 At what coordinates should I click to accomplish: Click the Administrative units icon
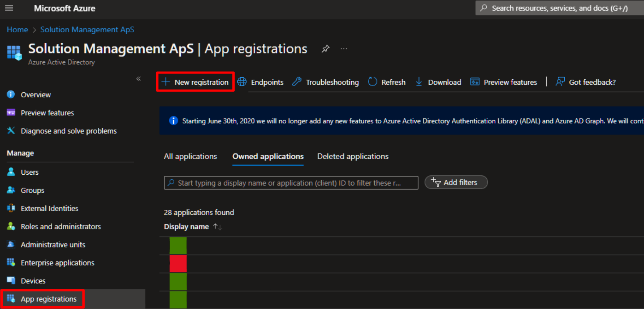click(x=11, y=244)
